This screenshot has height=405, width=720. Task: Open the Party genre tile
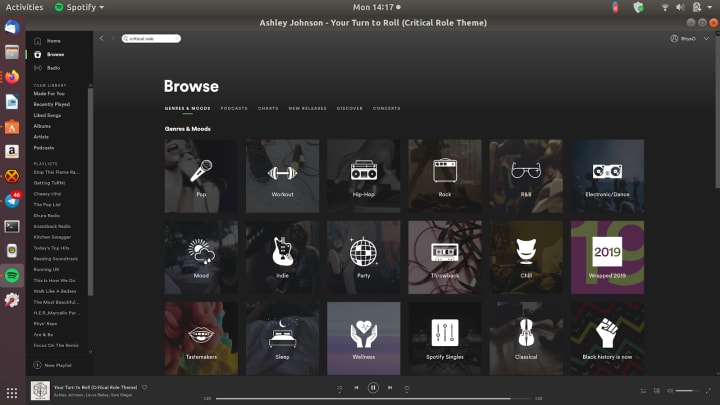[x=364, y=257]
